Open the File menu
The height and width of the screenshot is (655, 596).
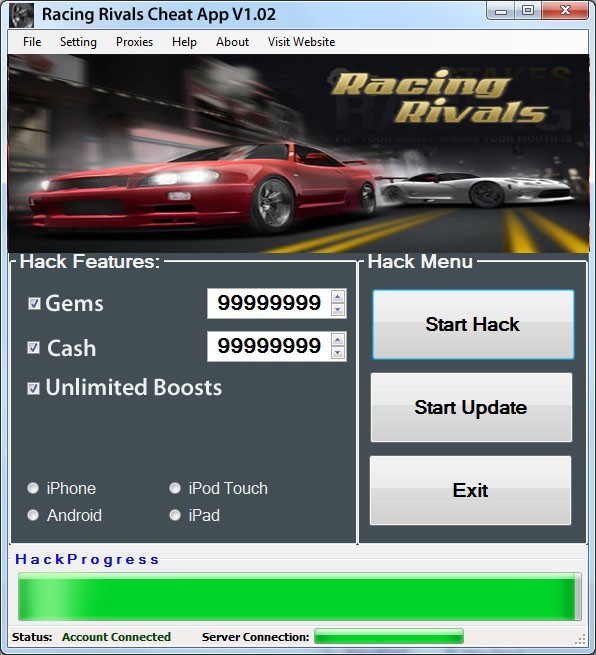[x=32, y=42]
